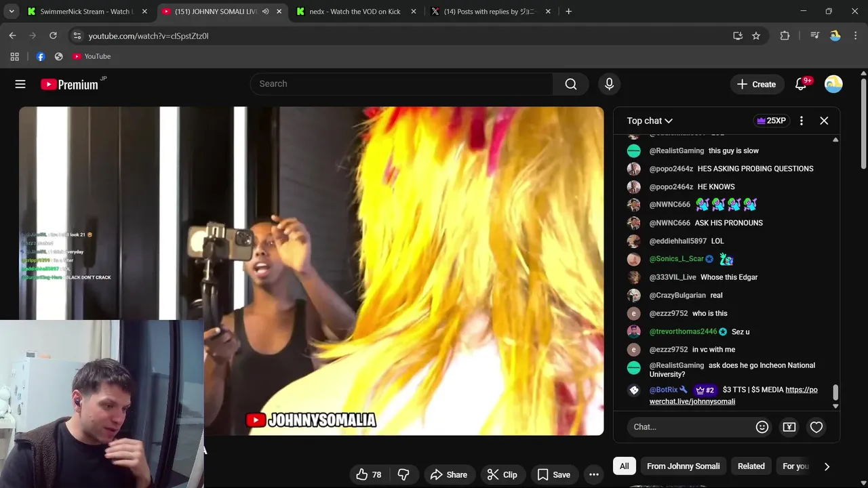Click the page vertical scrollbar
Viewport: 868px width, 488px height.
click(x=863, y=122)
